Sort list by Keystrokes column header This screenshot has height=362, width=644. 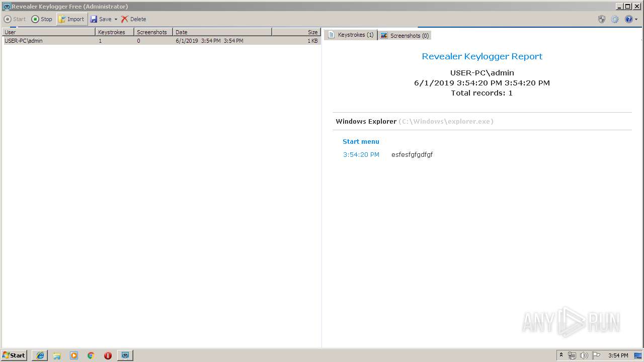(115, 32)
